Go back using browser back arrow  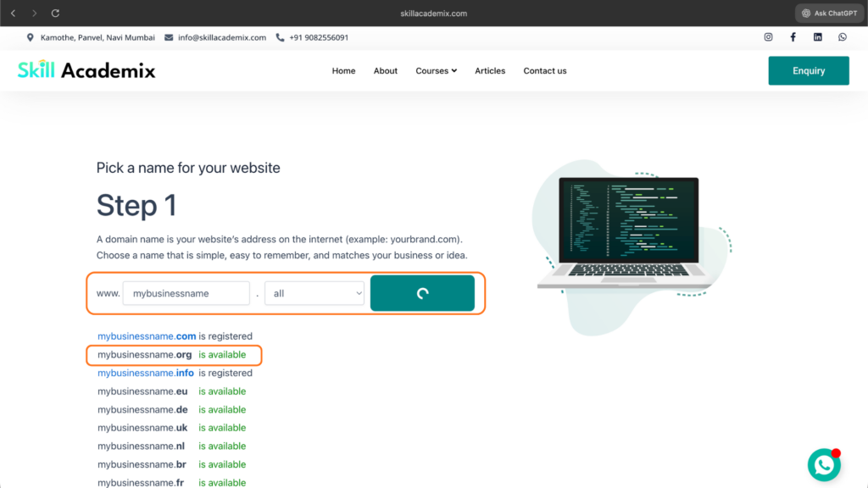(13, 14)
